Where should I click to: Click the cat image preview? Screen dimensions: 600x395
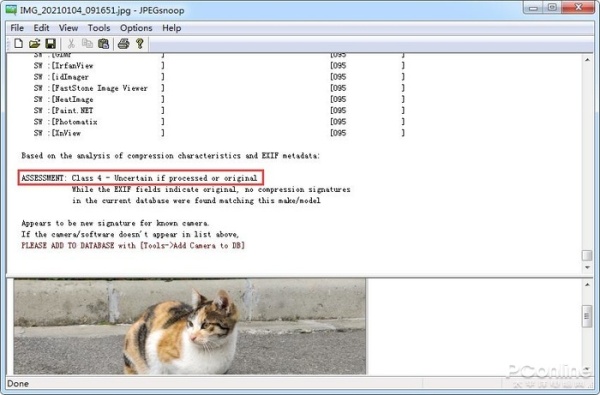point(190,326)
